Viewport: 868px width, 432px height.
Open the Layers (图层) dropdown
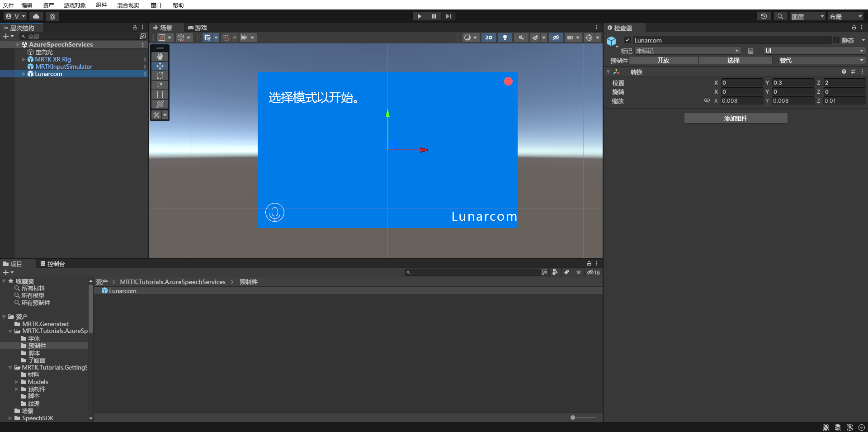coord(808,16)
